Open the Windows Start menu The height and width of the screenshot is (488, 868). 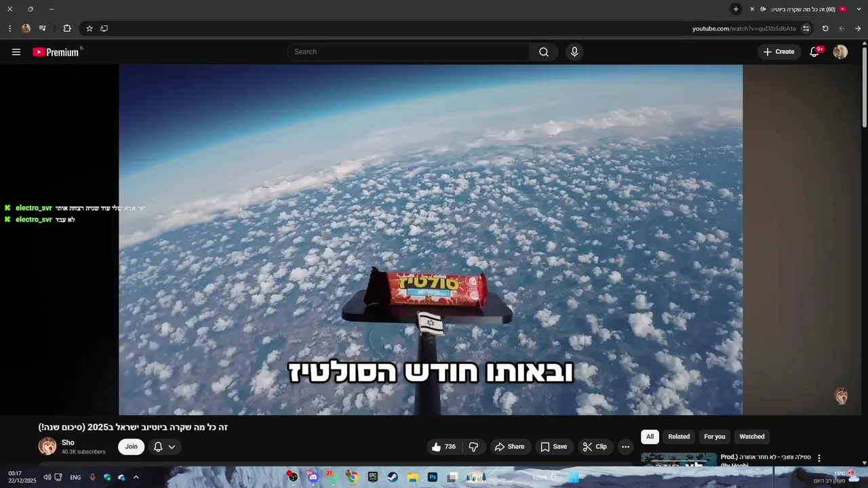coord(573,477)
